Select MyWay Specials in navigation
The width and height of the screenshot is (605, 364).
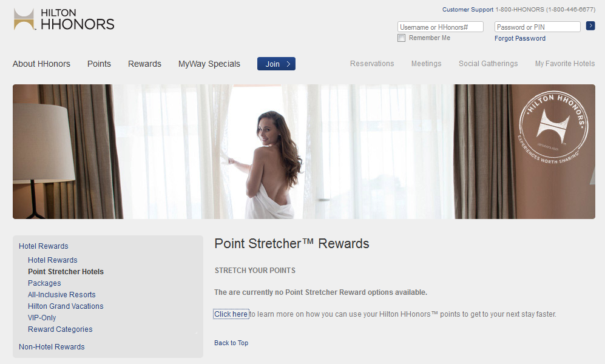(209, 64)
